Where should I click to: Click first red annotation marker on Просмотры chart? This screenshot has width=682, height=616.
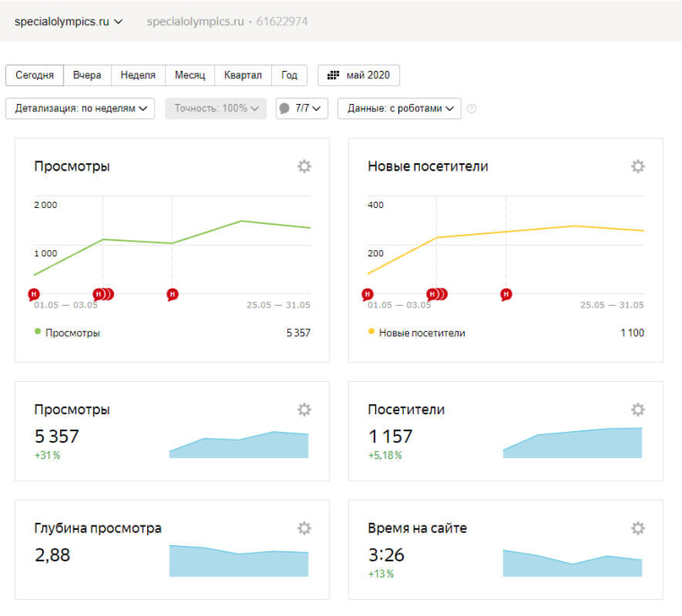(x=34, y=293)
